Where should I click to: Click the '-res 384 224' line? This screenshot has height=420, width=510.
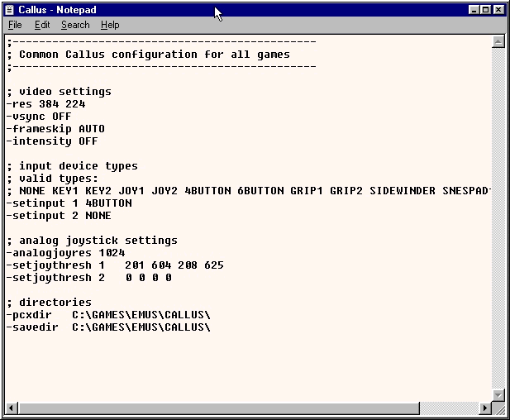[45, 104]
